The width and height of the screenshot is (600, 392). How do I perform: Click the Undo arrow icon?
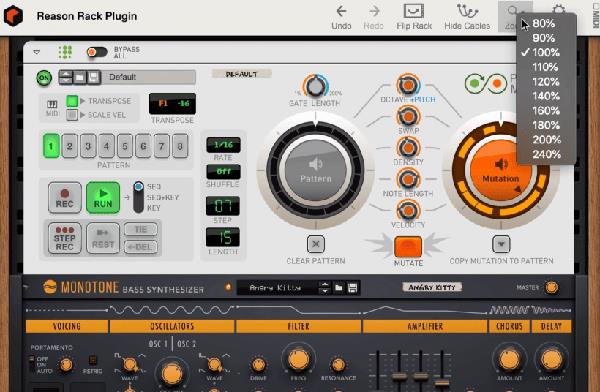pyautogui.click(x=341, y=11)
